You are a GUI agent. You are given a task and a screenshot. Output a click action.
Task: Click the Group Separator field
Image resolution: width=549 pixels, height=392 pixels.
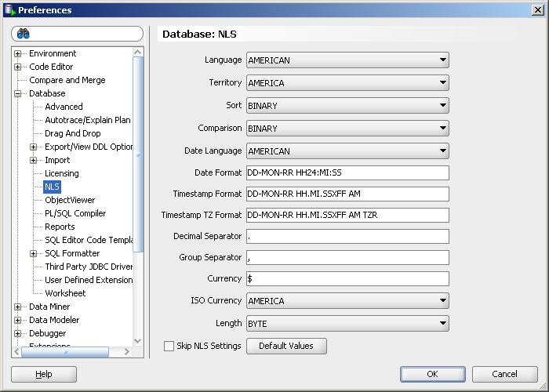(x=347, y=258)
